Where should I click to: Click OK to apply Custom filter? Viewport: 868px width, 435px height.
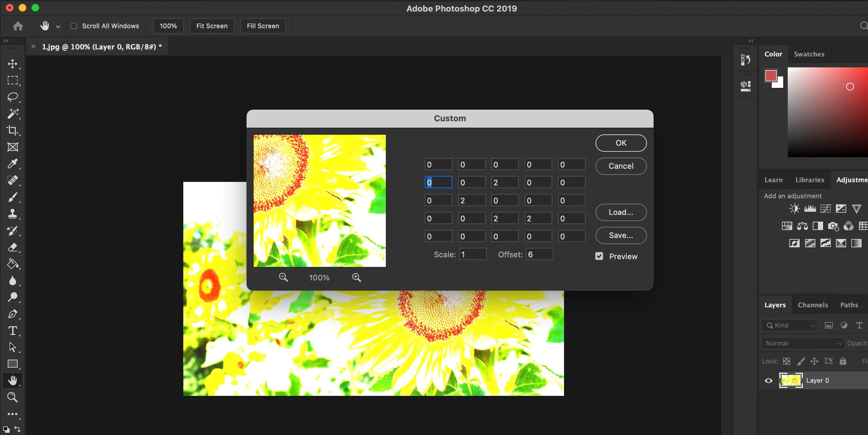(621, 143)
